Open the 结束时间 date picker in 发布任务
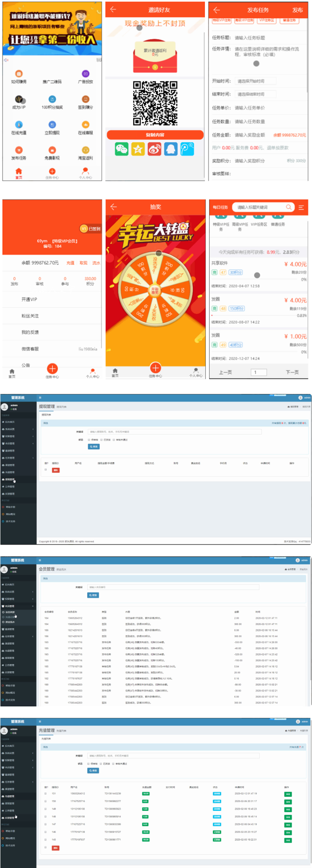This screenshot has height=868, width=312. pyautogui.click(x=255, y=94)
